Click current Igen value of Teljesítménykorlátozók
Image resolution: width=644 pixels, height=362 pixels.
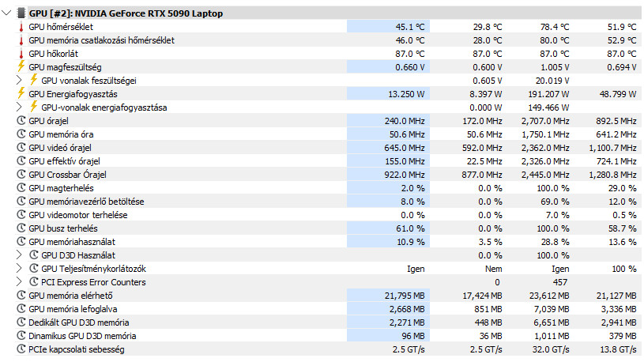pyautogui.click(x=416, y=269)
